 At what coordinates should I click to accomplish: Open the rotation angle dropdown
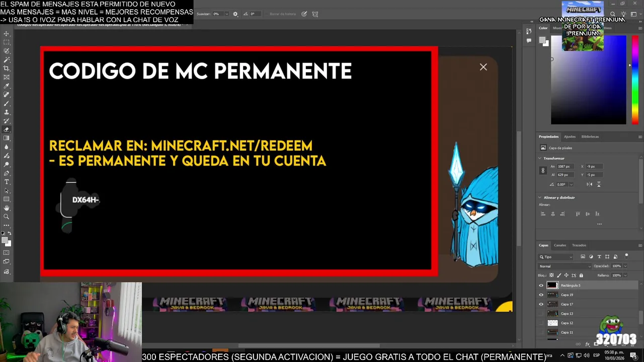pyautogui.click(x=571, y=185)
